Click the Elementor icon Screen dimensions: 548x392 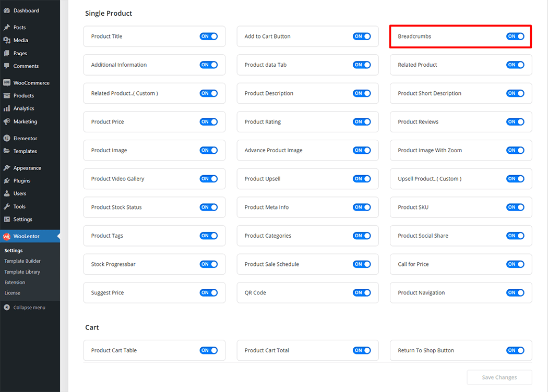7,138
